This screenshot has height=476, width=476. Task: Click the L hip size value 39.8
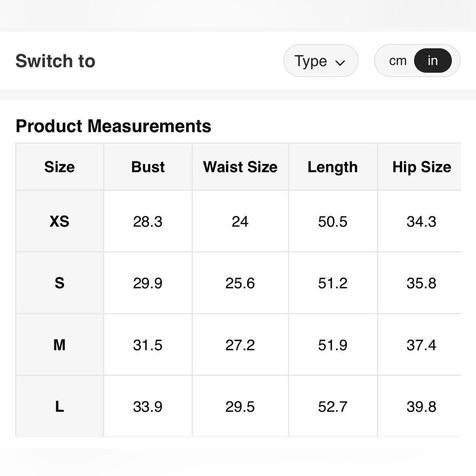click(421, 407)
